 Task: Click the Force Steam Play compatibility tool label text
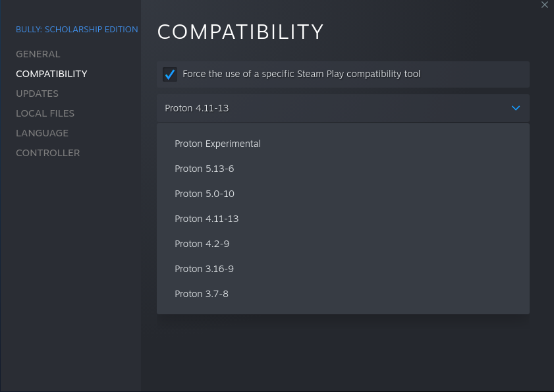pos(301,74)
